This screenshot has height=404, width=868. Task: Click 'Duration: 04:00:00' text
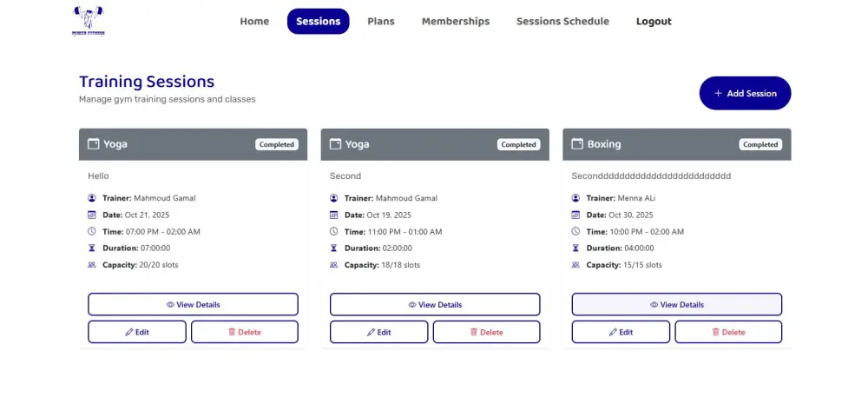[620, 248]
